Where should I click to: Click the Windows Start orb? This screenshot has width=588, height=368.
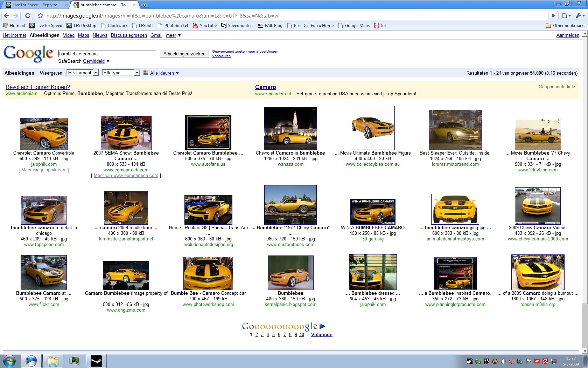point(9,361)
